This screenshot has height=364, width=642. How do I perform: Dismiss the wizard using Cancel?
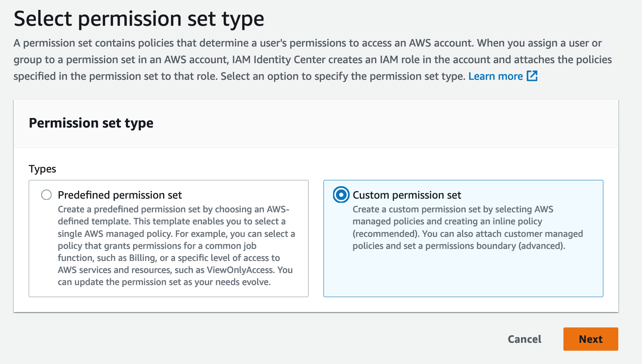[524, 339]
